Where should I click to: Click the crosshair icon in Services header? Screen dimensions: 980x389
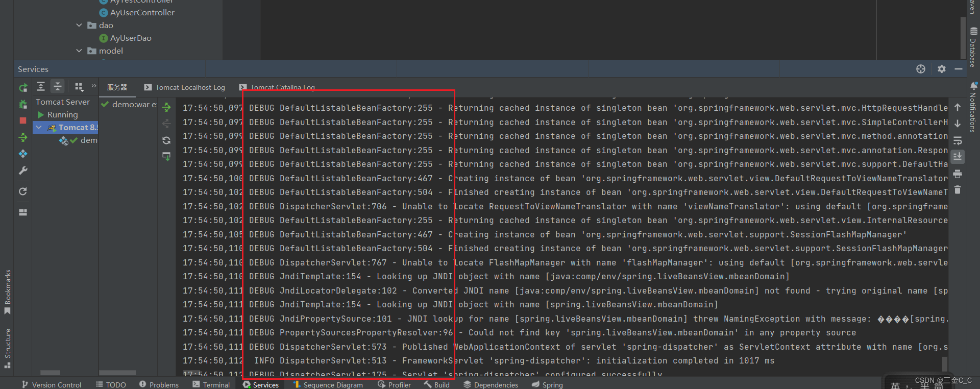921,69
